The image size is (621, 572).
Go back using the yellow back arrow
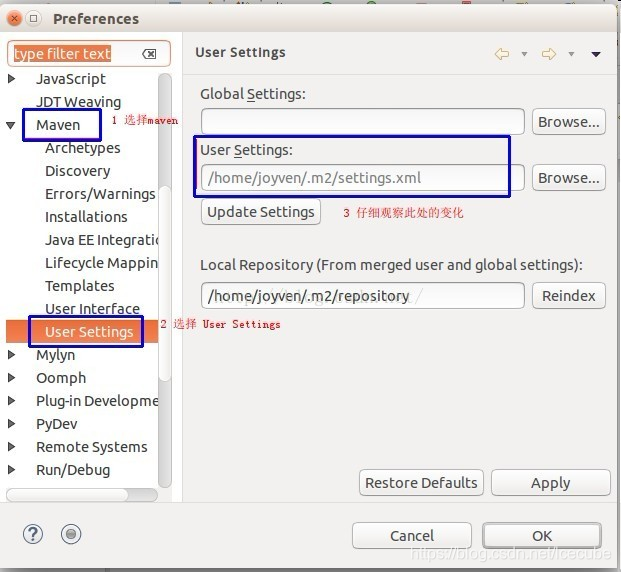click(x=502, y=54)
